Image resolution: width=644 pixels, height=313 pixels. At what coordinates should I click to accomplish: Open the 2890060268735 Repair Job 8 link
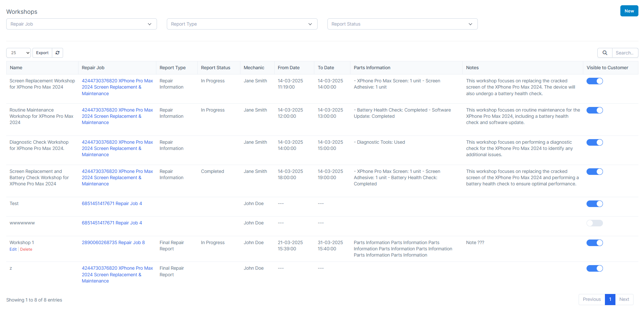click(113, 242)
